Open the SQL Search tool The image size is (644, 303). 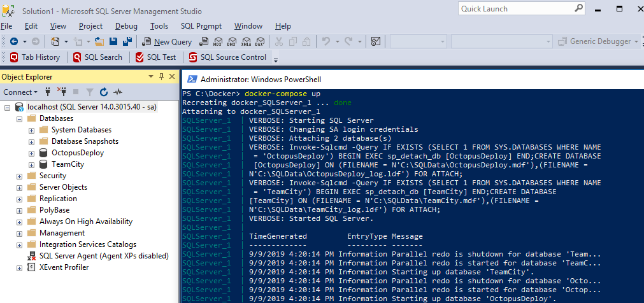(96, 57)
